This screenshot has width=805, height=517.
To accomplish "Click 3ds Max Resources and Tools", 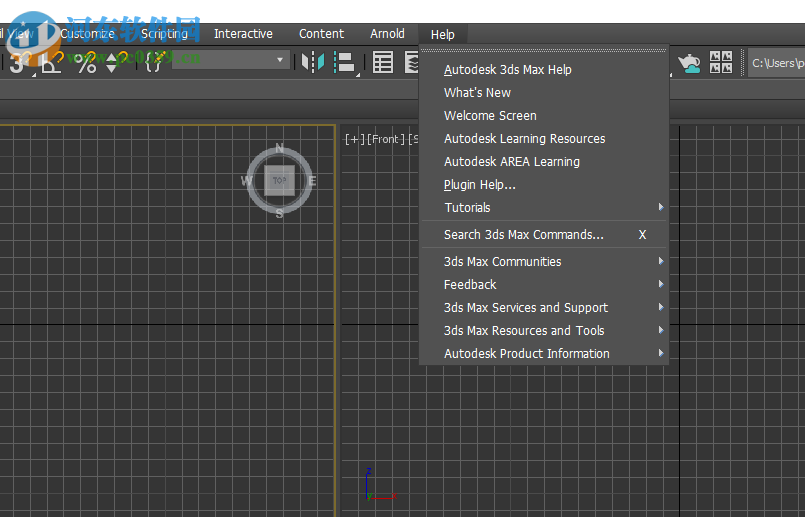I will tap(544, 331).
